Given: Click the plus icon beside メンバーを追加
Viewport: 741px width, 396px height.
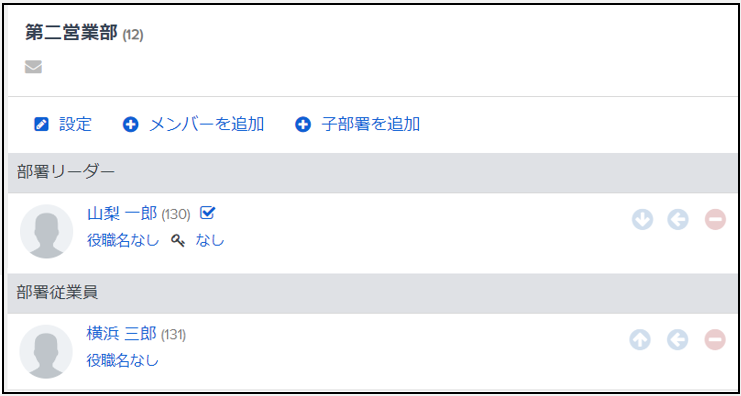Looking at the screenshot, I should tap(130, 125).
